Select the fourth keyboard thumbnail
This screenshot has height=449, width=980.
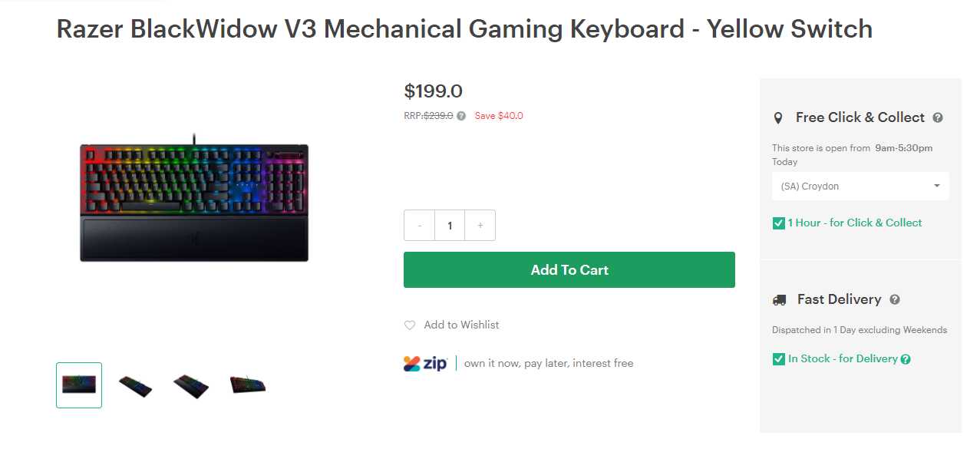(248, 385)
